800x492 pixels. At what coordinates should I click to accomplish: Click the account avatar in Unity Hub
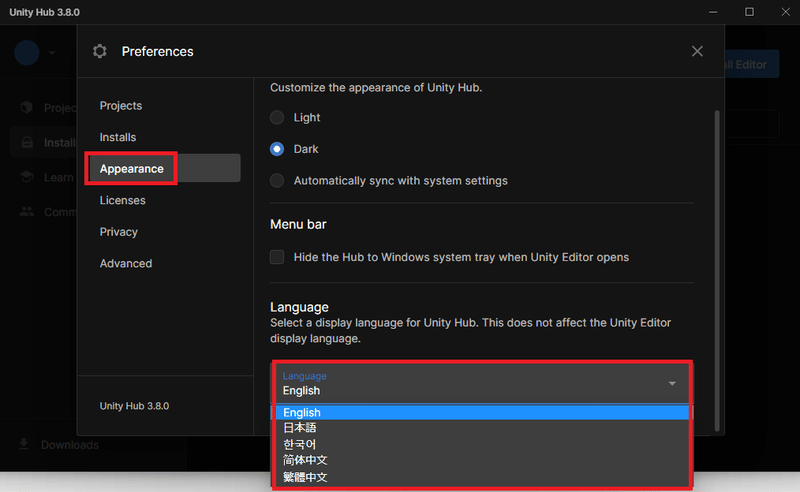coord(27,53)
